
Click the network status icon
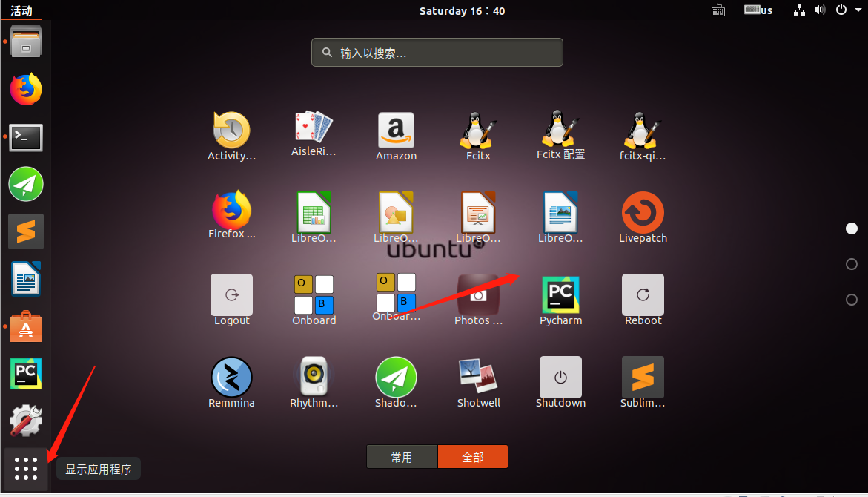click(x=799, y=10)
